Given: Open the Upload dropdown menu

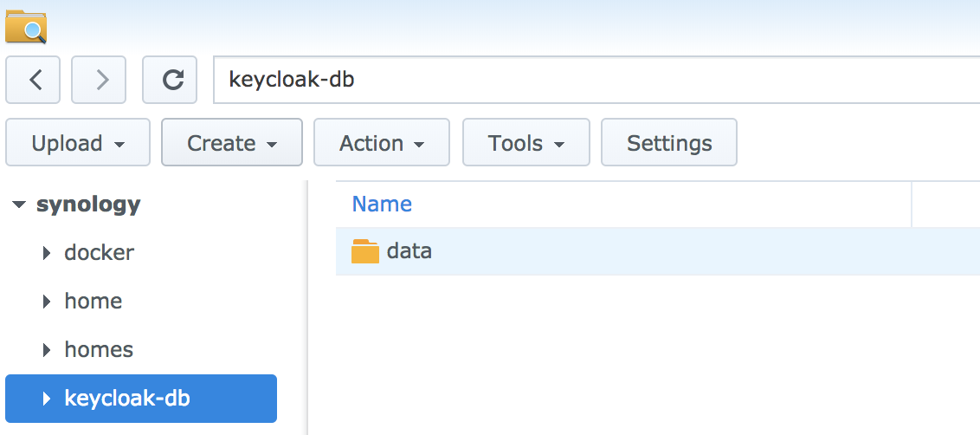Looking at the screenshot, I should coord(78,143).
